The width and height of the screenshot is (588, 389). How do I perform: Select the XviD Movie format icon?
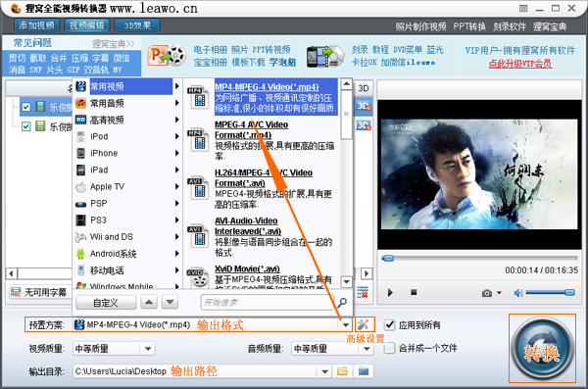[x=198, y=278]
